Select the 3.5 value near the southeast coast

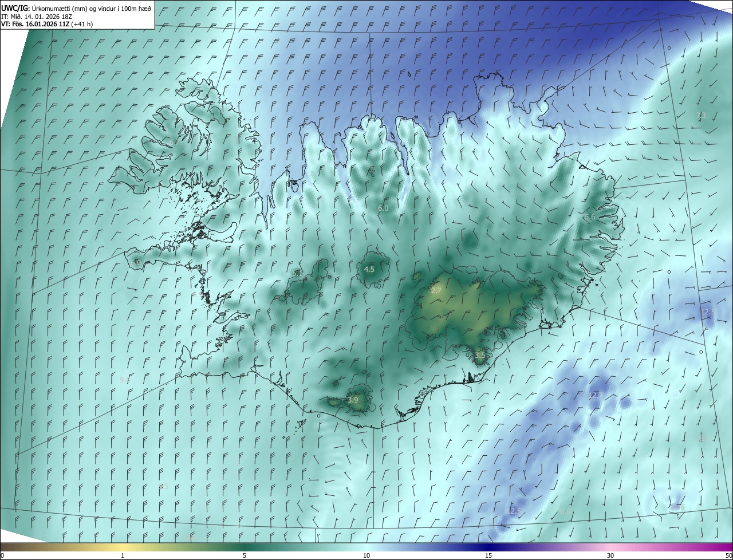[480, 356]
